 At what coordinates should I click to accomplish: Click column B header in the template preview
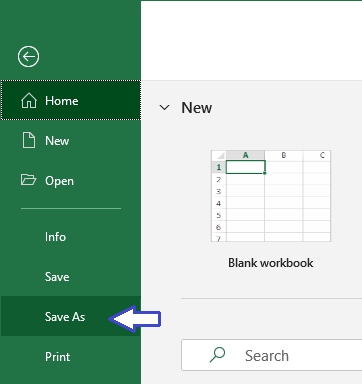(x=284, y=155)
